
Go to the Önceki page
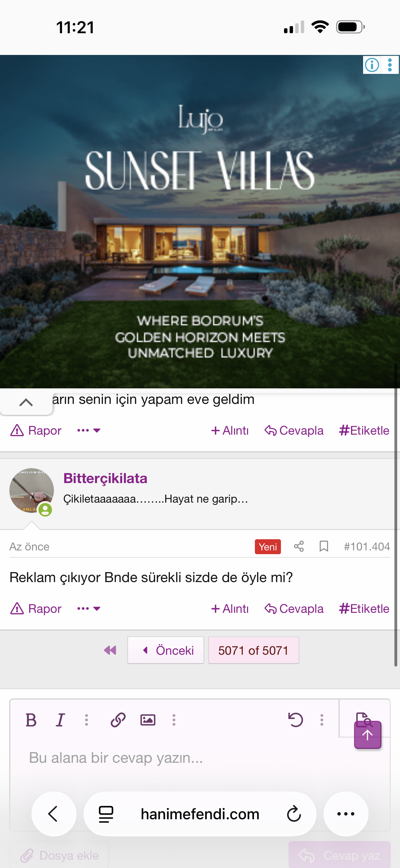click(x=166, y=650)
